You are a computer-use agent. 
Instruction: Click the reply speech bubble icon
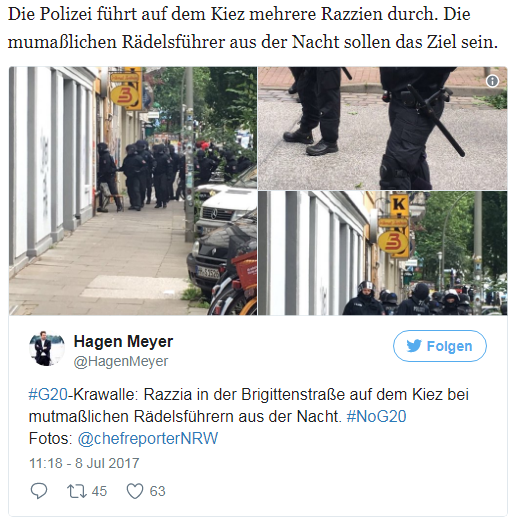tap(39, 491)
